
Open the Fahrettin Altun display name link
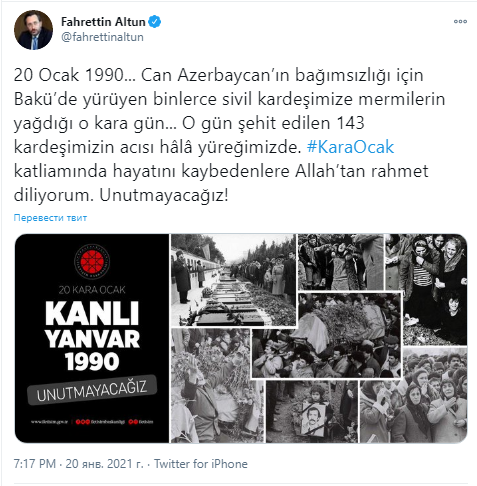103,22
